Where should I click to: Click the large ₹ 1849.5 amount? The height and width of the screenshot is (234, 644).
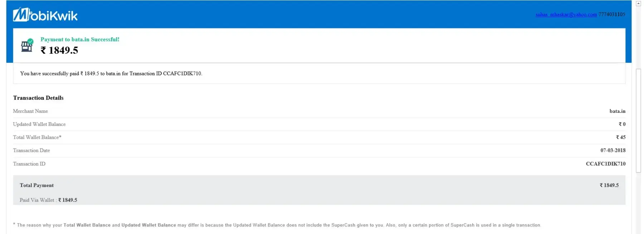coord(59,50)
